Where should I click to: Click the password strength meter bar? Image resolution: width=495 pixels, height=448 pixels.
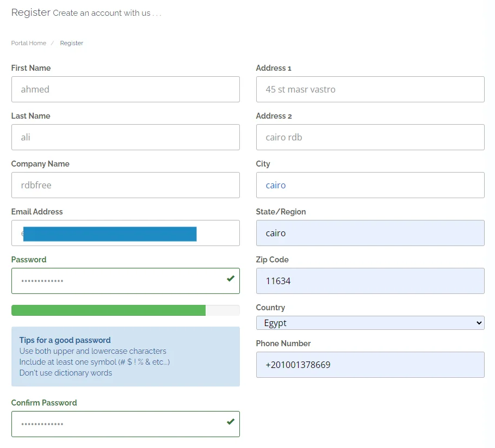125,310
